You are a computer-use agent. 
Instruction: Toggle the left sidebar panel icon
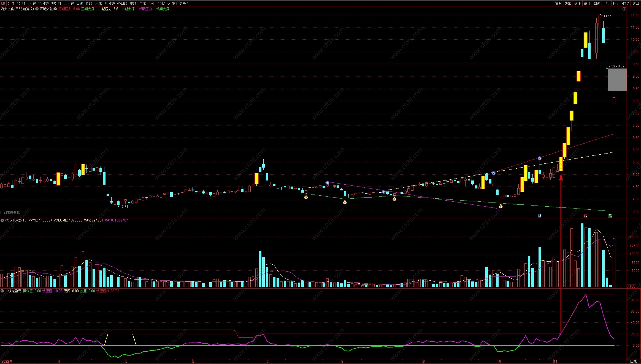click(x=3, y=3)
